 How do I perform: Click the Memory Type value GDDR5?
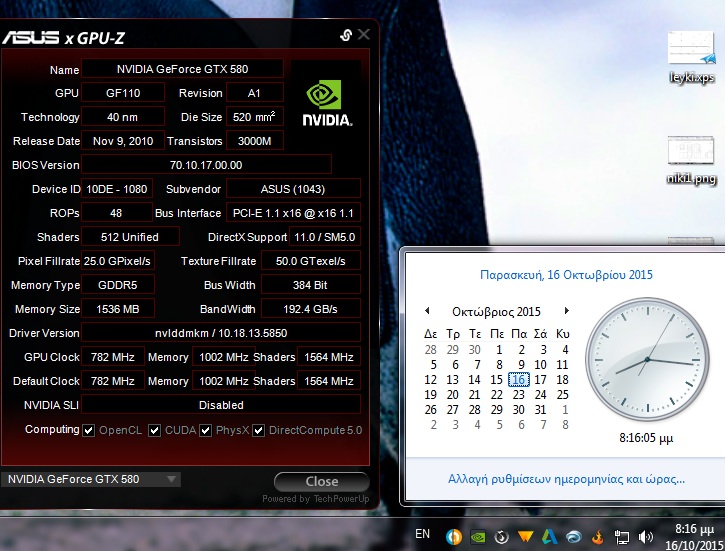click(118, 285)
